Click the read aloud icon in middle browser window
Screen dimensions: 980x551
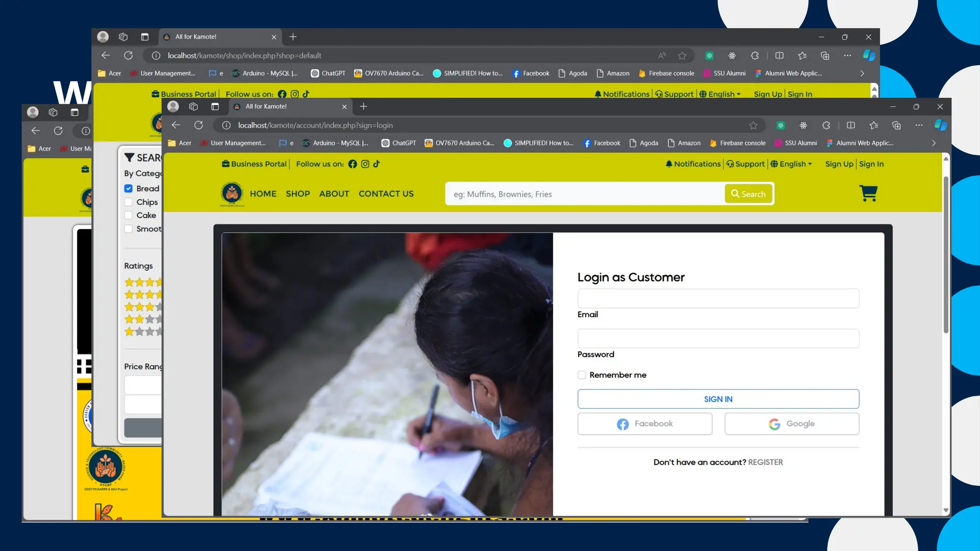pyautogui.click(x=662, y=55)
